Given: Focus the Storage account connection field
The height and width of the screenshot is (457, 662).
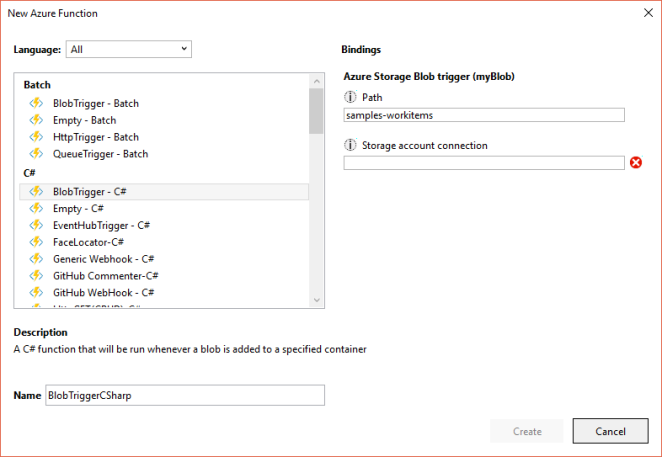Looking at the screenshot, I should 483,163.
